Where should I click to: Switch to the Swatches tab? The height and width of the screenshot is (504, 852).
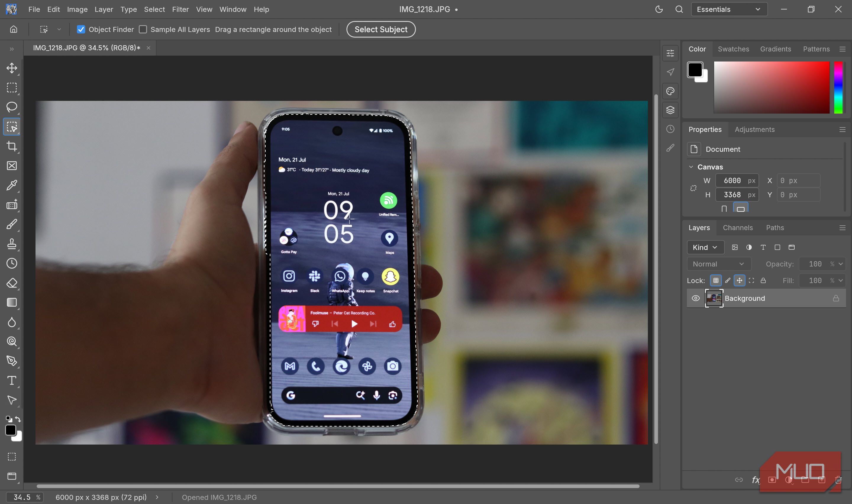pyautogui.click(x=733, y=49)
